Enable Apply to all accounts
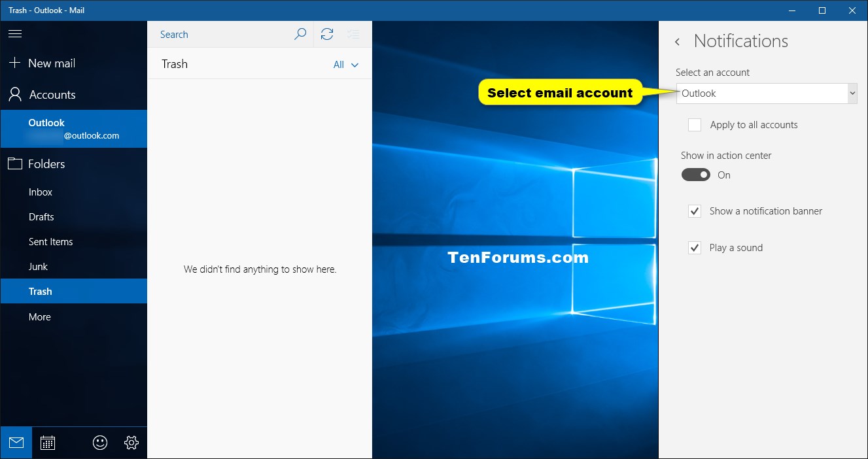868x459 pixels. [x=696, y=124]
